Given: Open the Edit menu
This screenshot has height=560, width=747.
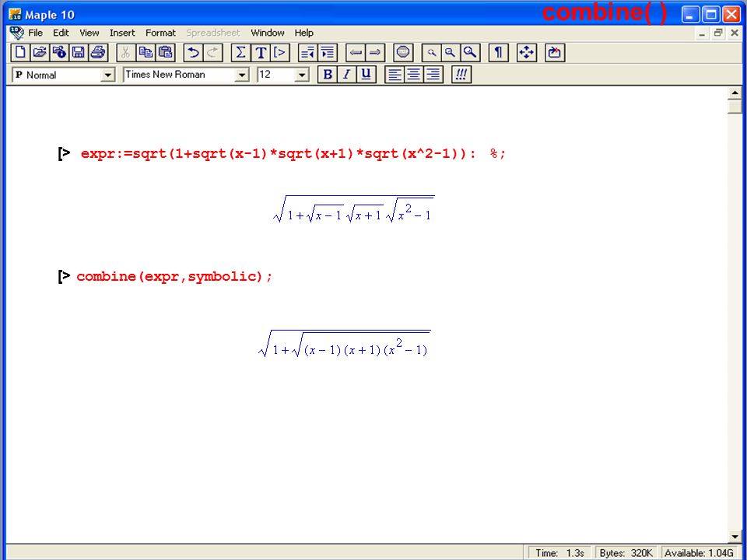Looking at the screenshot, I should tap(61, 33).
